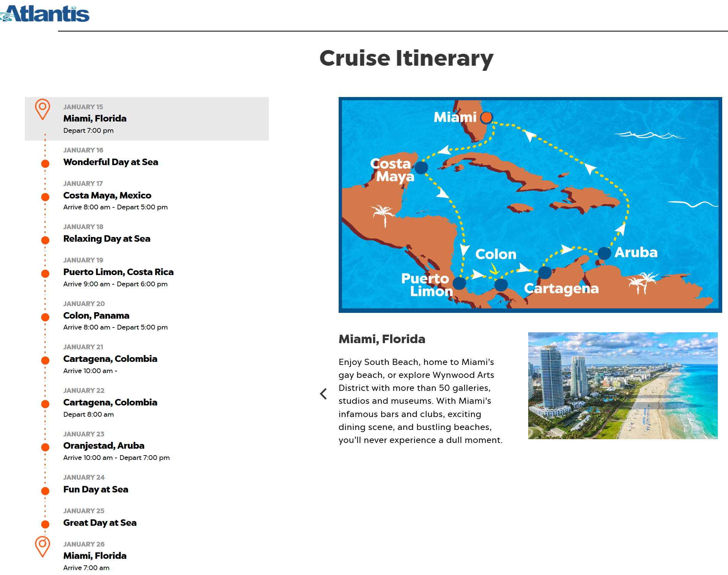Click the orange dot beside Costa Maya, Mexico
Viewport: 728px width, 575px height.
point(45,197)
